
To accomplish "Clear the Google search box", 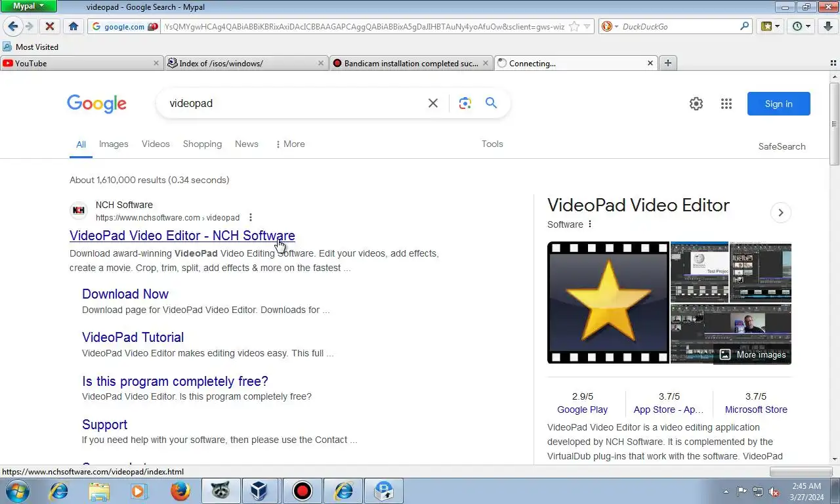I will [433, 103].
